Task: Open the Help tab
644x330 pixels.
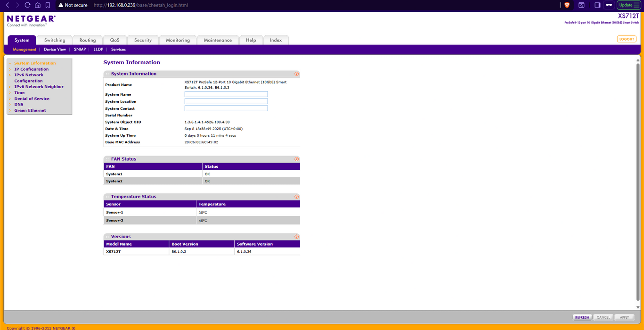Action: click(251, 40)
